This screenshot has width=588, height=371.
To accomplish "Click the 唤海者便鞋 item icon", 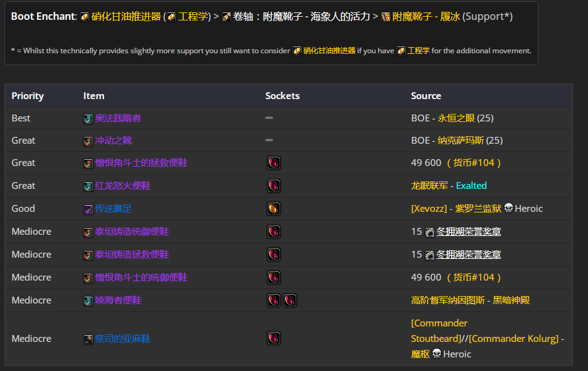I will (x=88, y=301).
